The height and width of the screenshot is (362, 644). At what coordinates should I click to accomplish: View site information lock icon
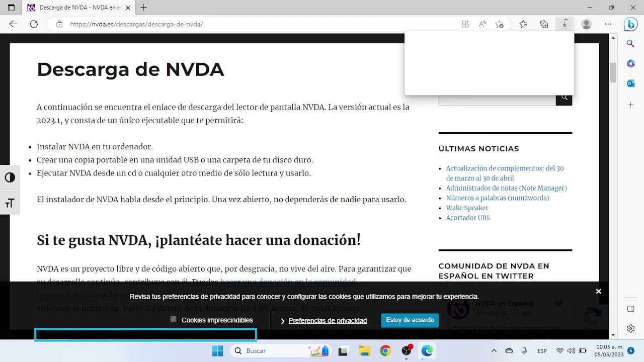[59, 24]
